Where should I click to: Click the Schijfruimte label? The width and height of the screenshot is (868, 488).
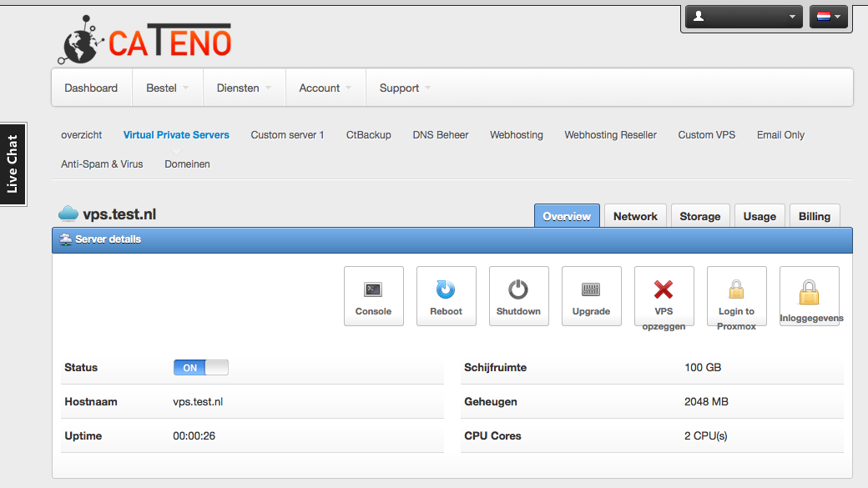point(496,367)
